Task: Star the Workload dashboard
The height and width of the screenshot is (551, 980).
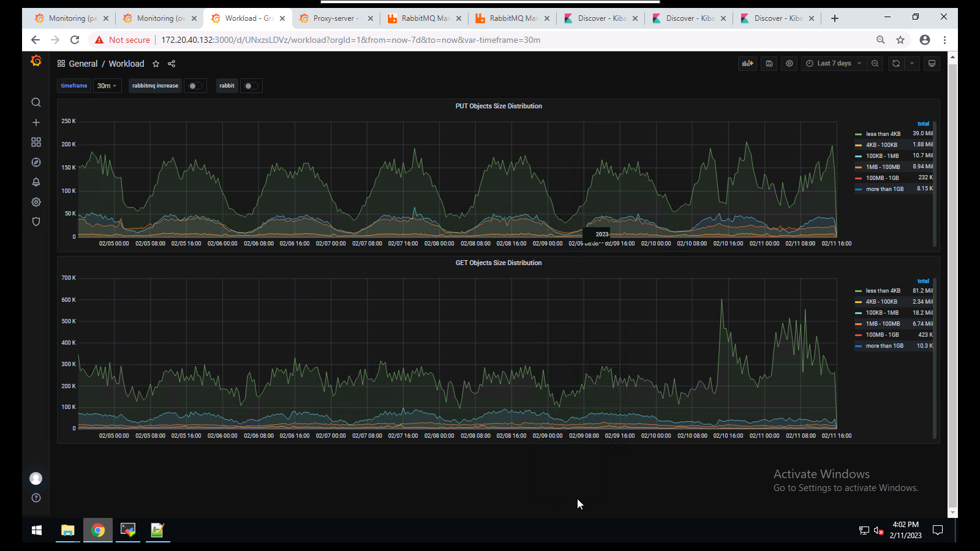Action: tap(156, 64)
